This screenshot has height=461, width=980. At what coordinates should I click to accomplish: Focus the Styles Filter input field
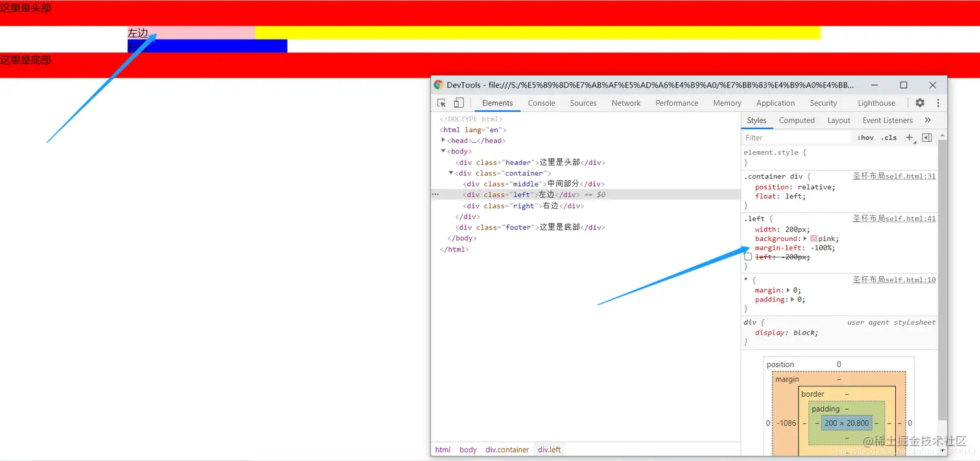tap(797, 137)
